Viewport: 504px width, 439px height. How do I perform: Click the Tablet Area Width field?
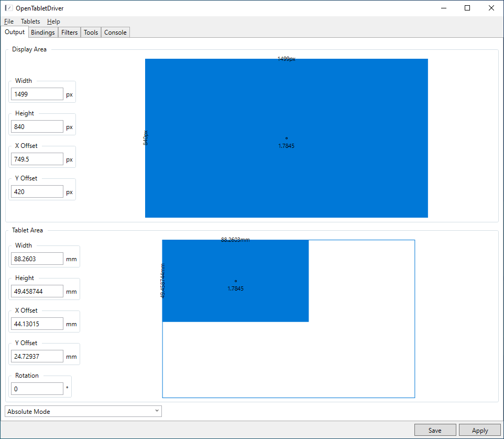[37, 259]
